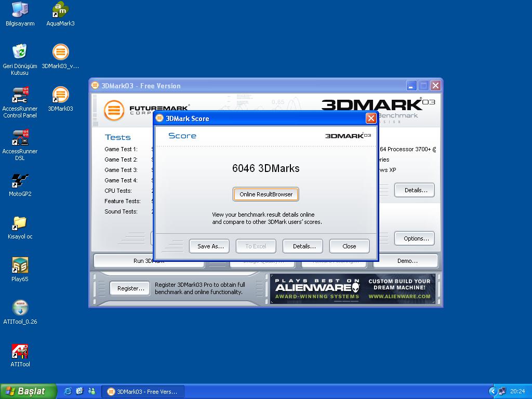The width and height of the screenshot is (532, 399).
Task: Click the 20:24 taskbar clock
Action: point(517,391)
